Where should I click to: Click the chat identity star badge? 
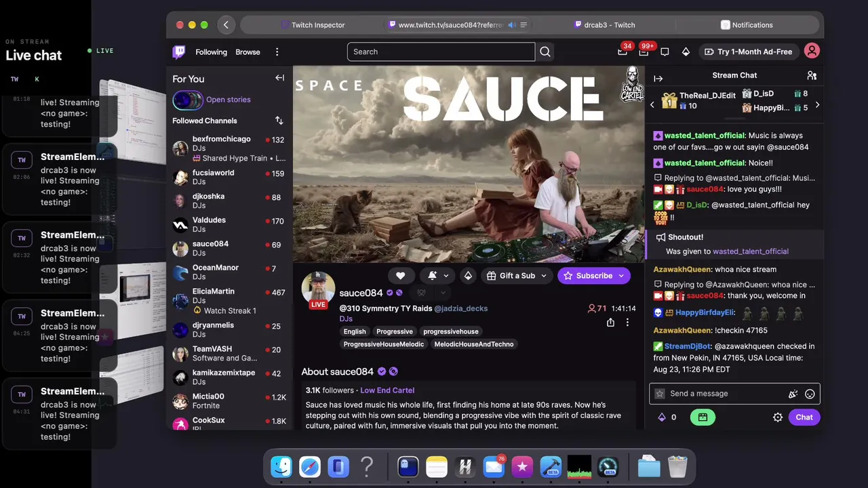pyautogui.click(x=660, y=394)
